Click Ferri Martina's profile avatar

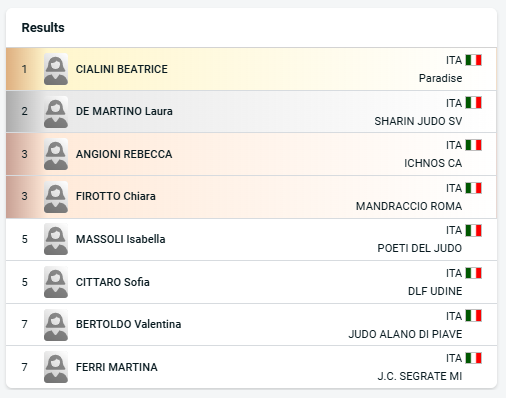pos(56,367)
